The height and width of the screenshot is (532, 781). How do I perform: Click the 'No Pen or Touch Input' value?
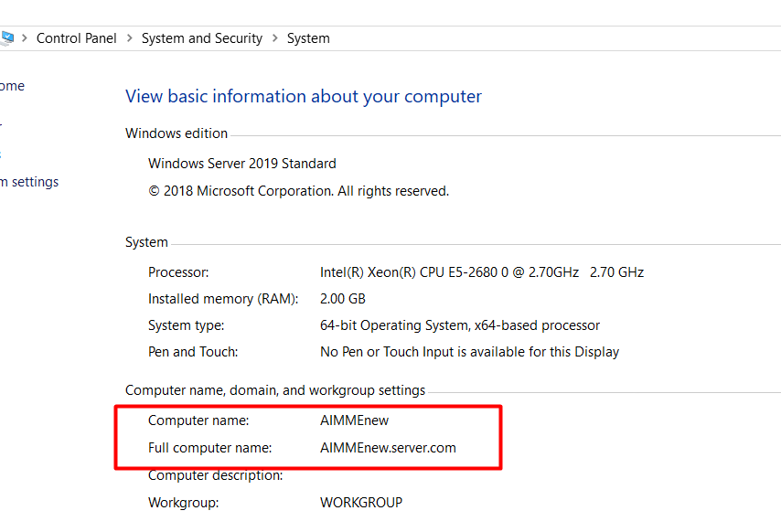(469, 352)
